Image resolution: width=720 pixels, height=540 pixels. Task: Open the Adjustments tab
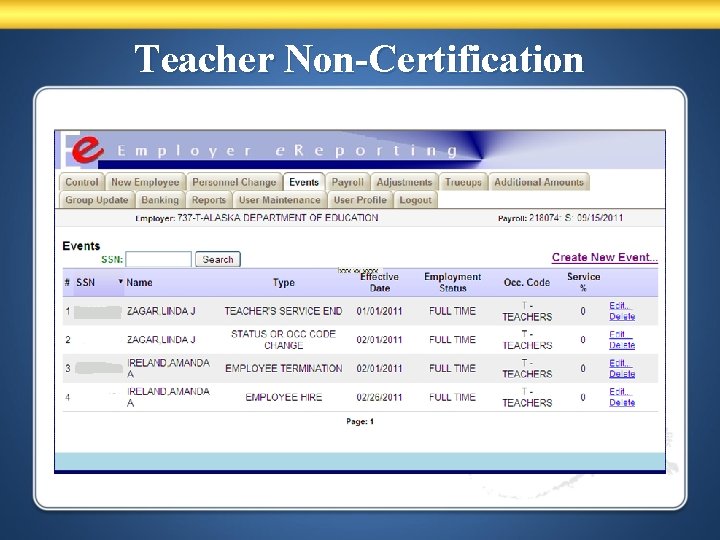pos(404,182)
